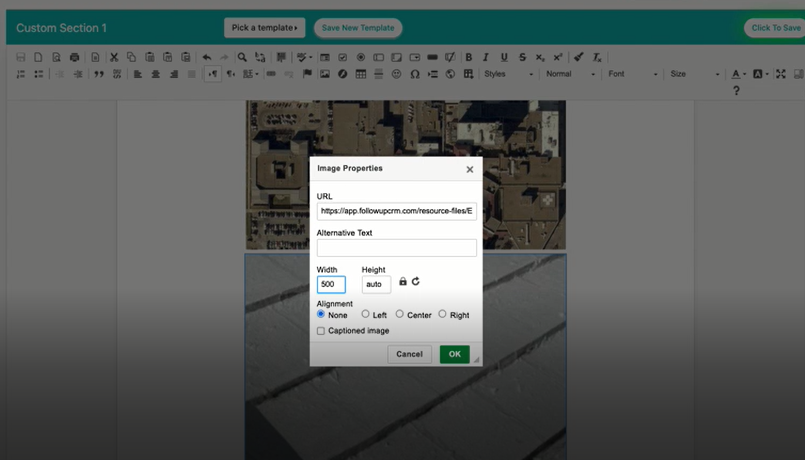Viewport: 805px width, 460px height.
Task: Open the Size dropdown
Action: (695, 74)
